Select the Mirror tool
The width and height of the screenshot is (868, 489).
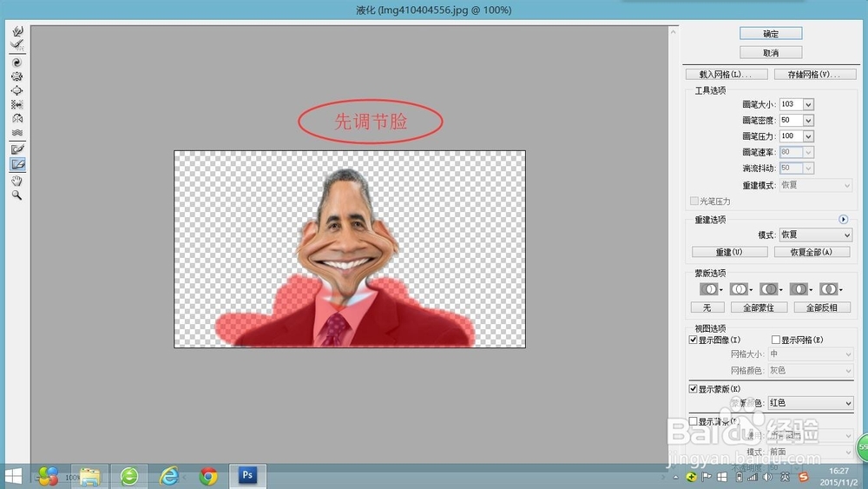coord(17,118)
